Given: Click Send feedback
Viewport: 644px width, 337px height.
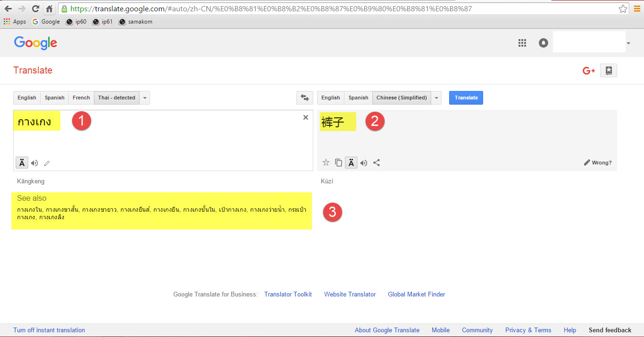Looking at the screenshot, I should coord(610,330).
